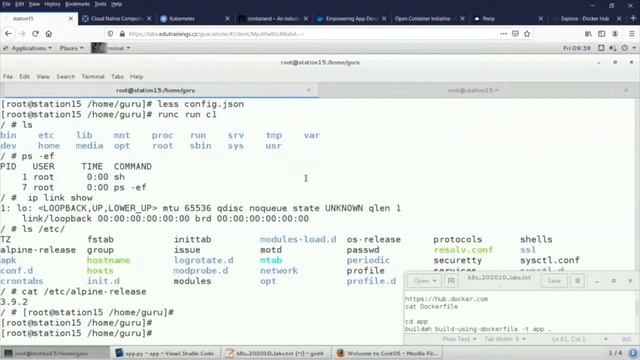This screenshot has height=360, width=640.
Task: Open the Firefox account icon
Action: click(615, 34)
